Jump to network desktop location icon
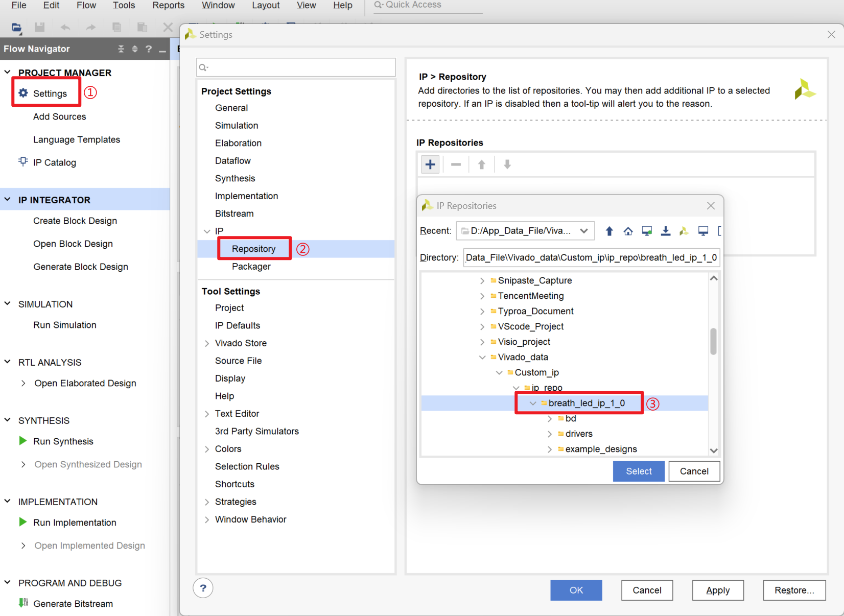844x616 pixels. [647, 231]
